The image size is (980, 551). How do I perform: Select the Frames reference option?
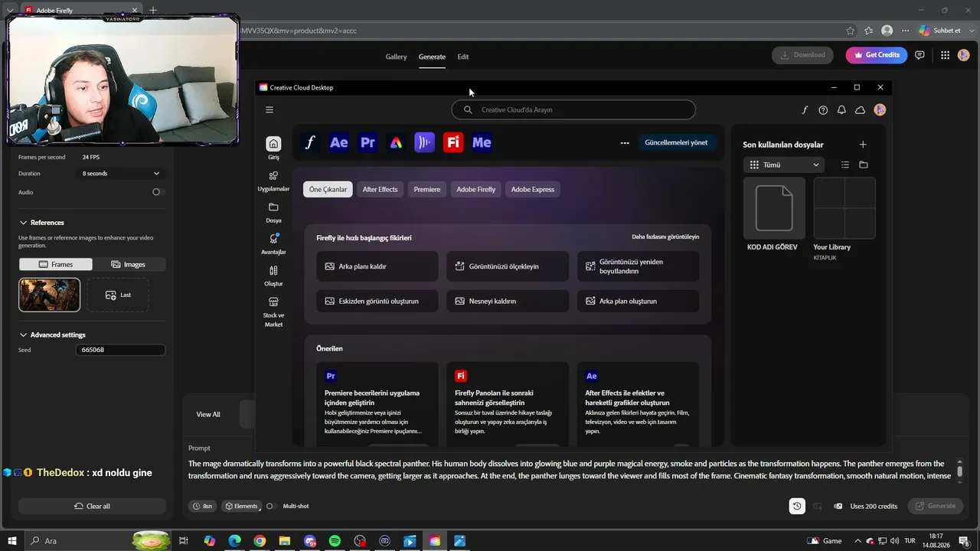pyautogui.click(x=55, y=264)
